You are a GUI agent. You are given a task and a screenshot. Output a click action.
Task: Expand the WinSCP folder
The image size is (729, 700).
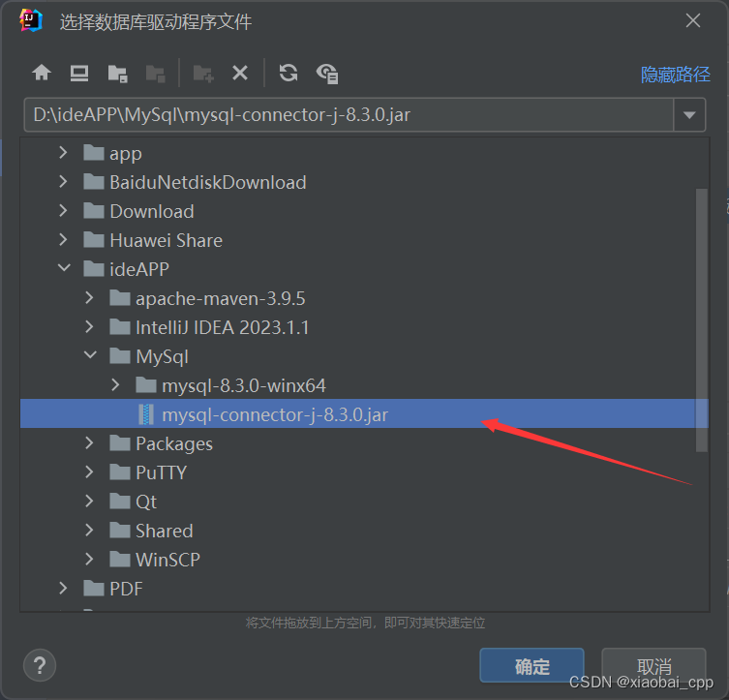89,560
